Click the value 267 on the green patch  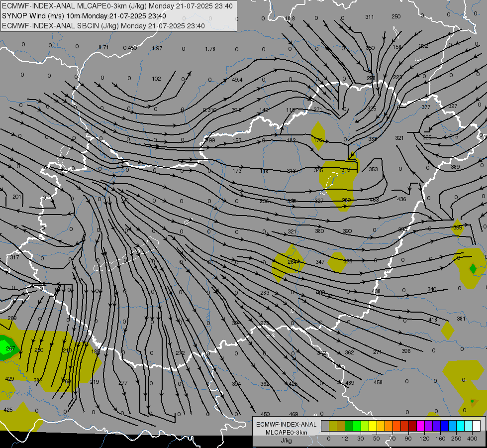click(10, 348)
